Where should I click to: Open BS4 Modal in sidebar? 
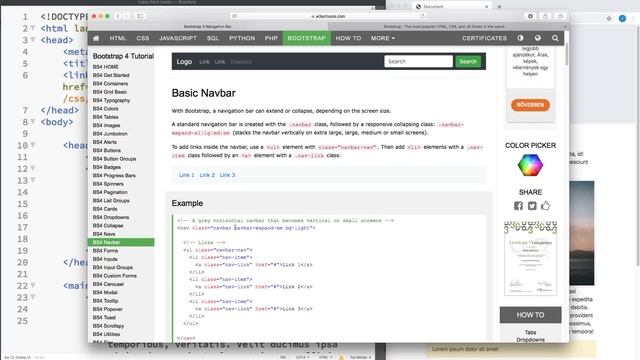coord(105,292)
